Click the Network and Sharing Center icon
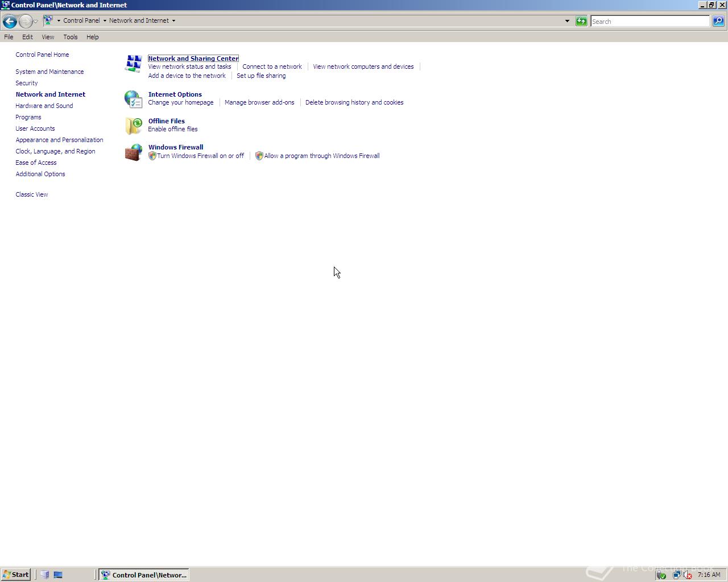Screen dimensions: 728x582 [x=134, y=64]
